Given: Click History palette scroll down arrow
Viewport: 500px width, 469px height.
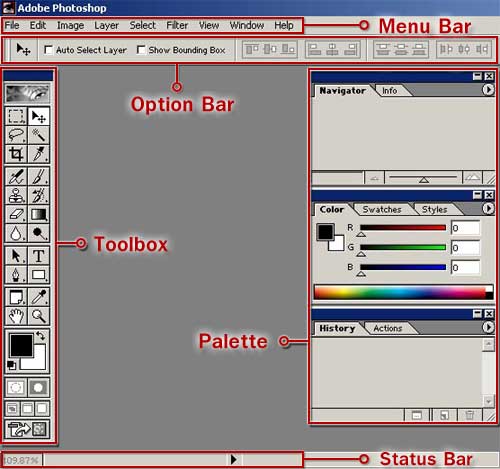Looking at the screenshot, I should [x=488, y=401].
